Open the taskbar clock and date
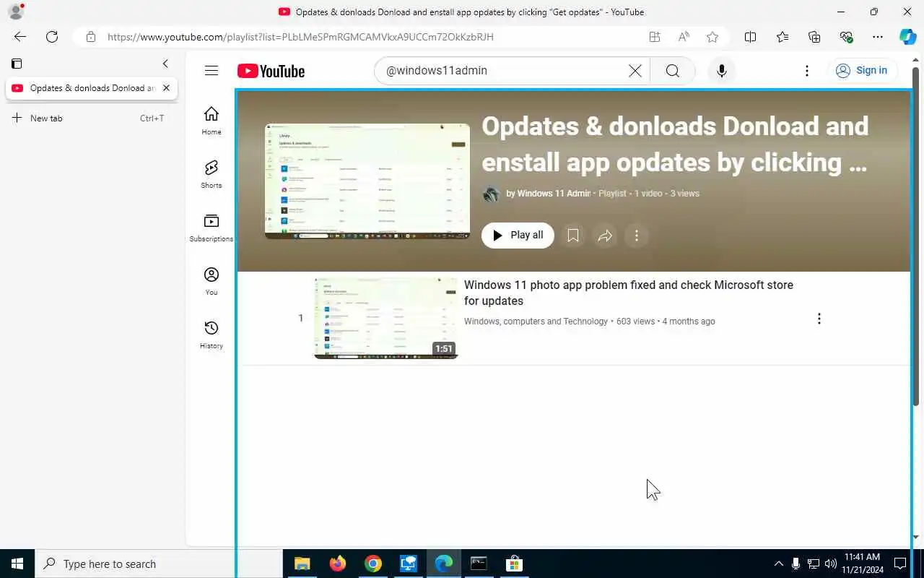 pyautogui.click(x=862, y=564)
